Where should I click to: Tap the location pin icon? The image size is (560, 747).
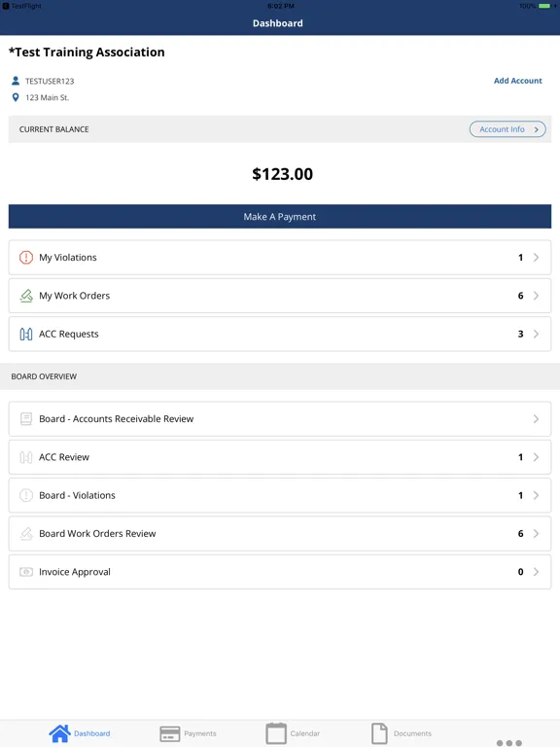click(x=16, y=97)
